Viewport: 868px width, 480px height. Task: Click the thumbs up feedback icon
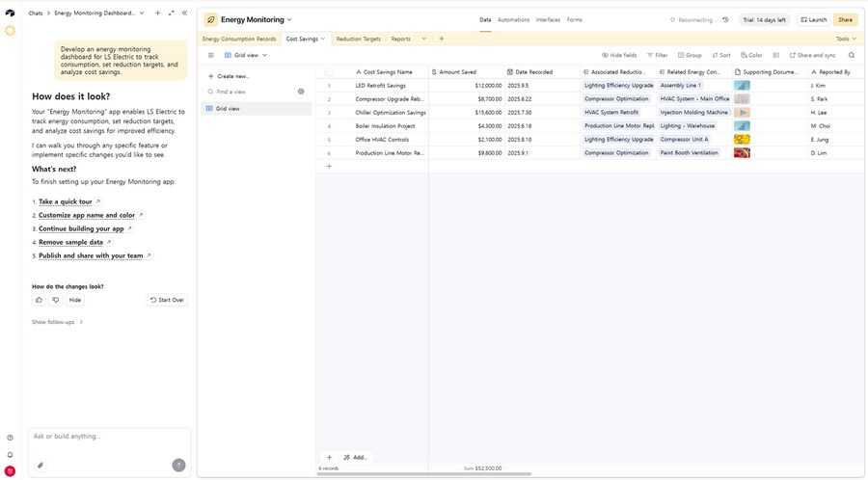click(40, 300)
